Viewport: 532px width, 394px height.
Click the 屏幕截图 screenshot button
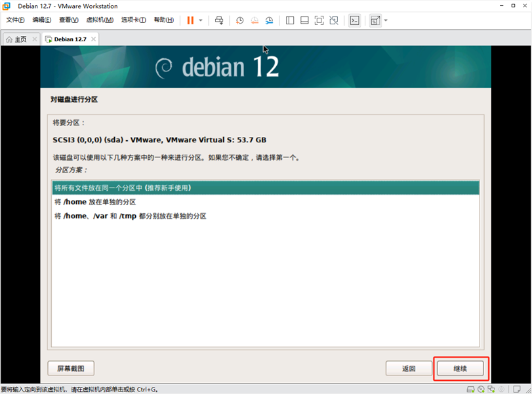[x=71, y=368]
